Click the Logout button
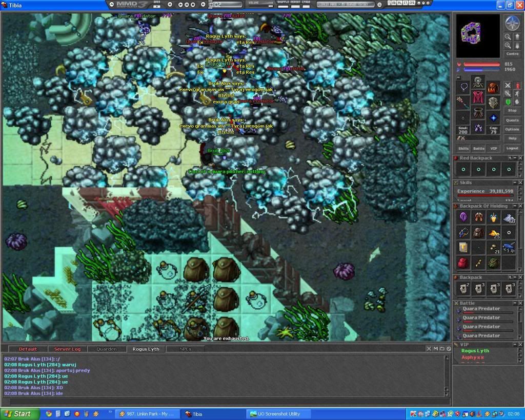 (512, 148)
